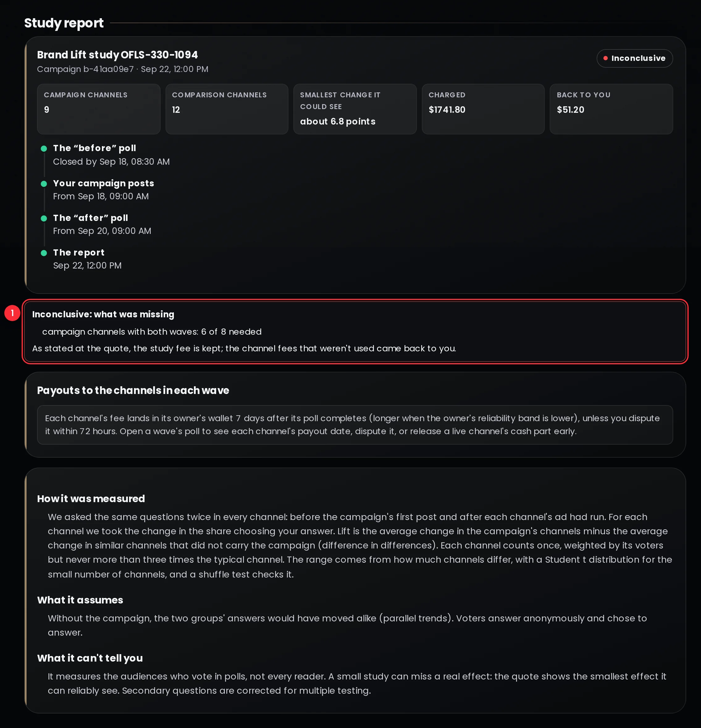Select the Charged $1741.80 card
The width and height of the screenshot is (701, 728).
coord(483,109)
